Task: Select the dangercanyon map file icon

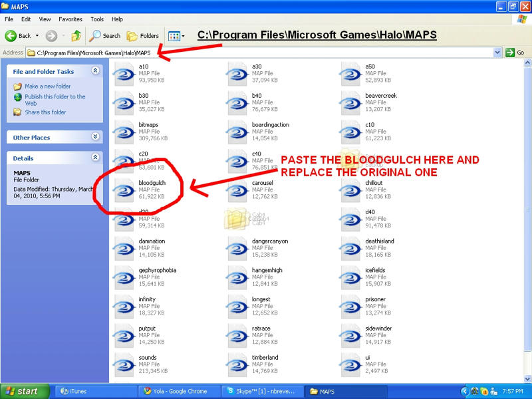Action: [238, 248]
